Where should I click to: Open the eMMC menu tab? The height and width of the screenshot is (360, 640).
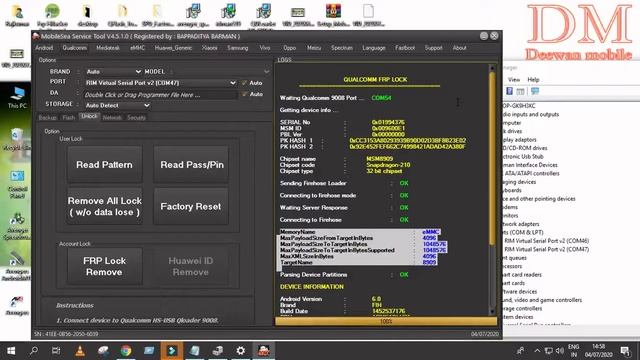coord(138,48)
